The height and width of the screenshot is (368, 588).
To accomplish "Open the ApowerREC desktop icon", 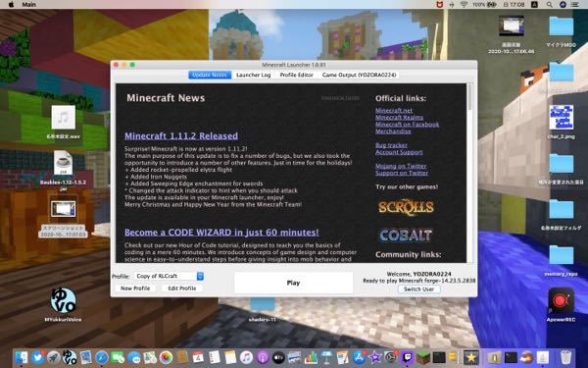I will 561,301.
